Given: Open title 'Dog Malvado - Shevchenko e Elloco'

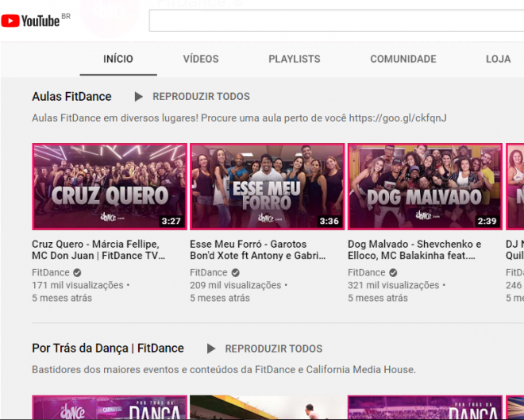Looking at the screenshot, I should (414, 250).
